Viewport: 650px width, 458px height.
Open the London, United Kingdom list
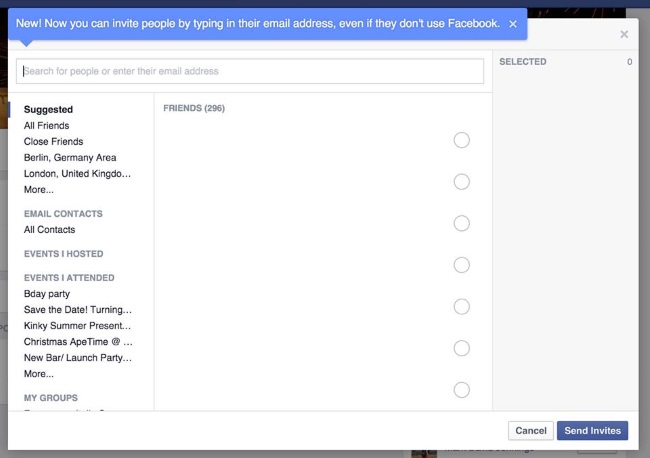pos(77,174)
